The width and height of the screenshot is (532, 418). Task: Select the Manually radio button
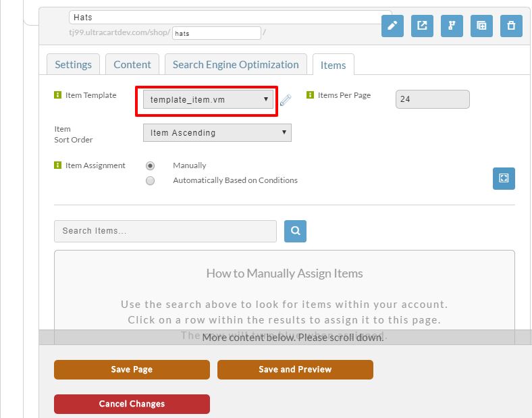pos(150,165)
